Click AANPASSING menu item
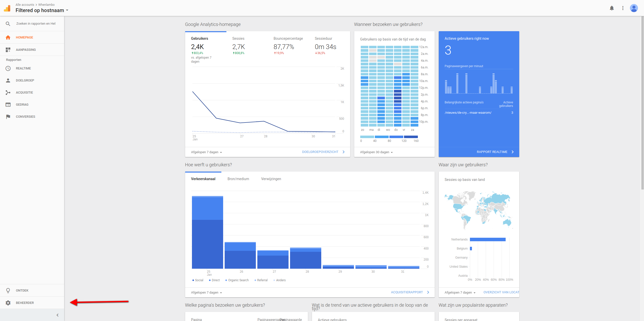This screenshot has width=644, height=321. pos(26,49)
